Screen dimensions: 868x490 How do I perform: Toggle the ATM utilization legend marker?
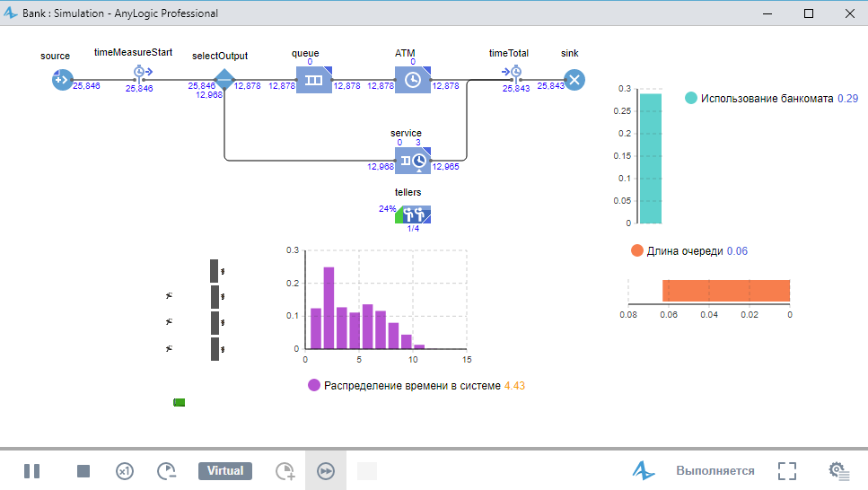(x=690, y=99)
